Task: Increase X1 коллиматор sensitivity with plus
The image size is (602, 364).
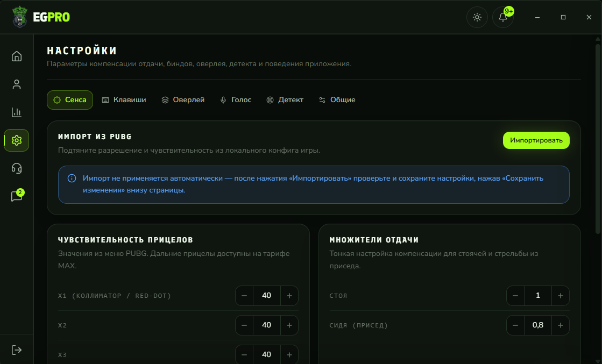Action: (x=289, y=296)
